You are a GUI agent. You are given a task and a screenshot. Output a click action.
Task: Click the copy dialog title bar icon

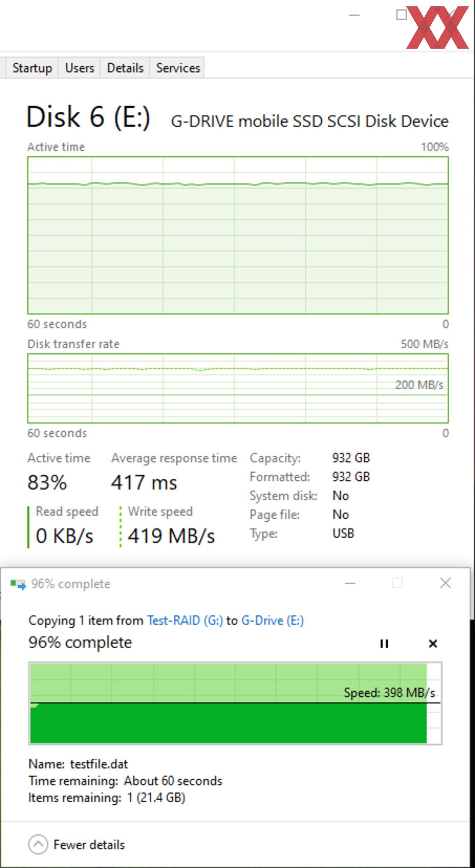point(18,584)
